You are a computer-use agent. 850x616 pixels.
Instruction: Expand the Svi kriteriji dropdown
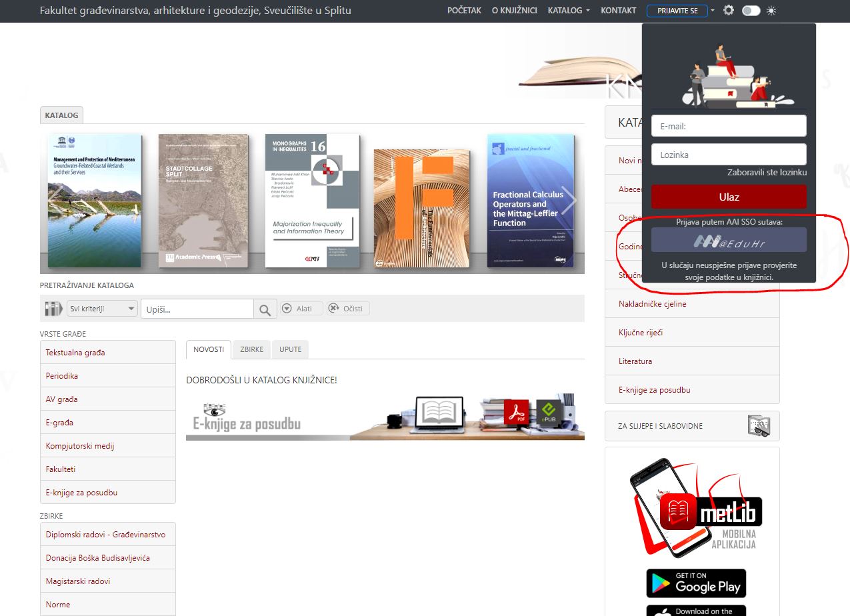102,309
